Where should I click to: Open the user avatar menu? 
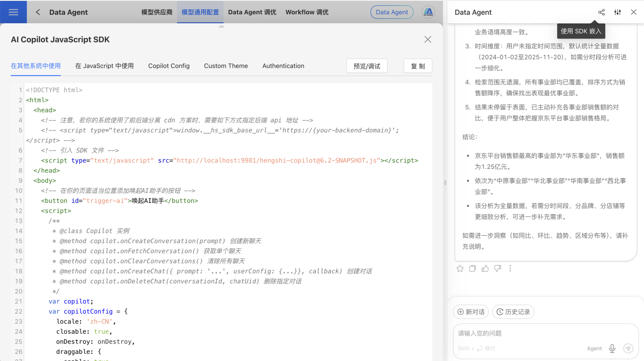coord(428,12)
